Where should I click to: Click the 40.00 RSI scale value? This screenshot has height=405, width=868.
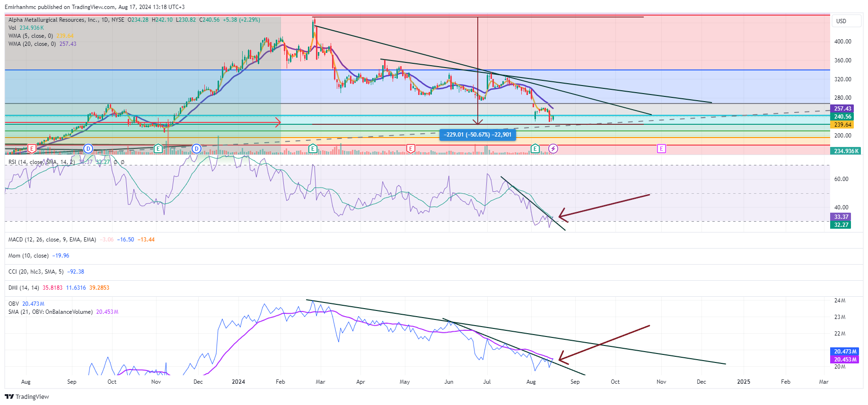841,207
